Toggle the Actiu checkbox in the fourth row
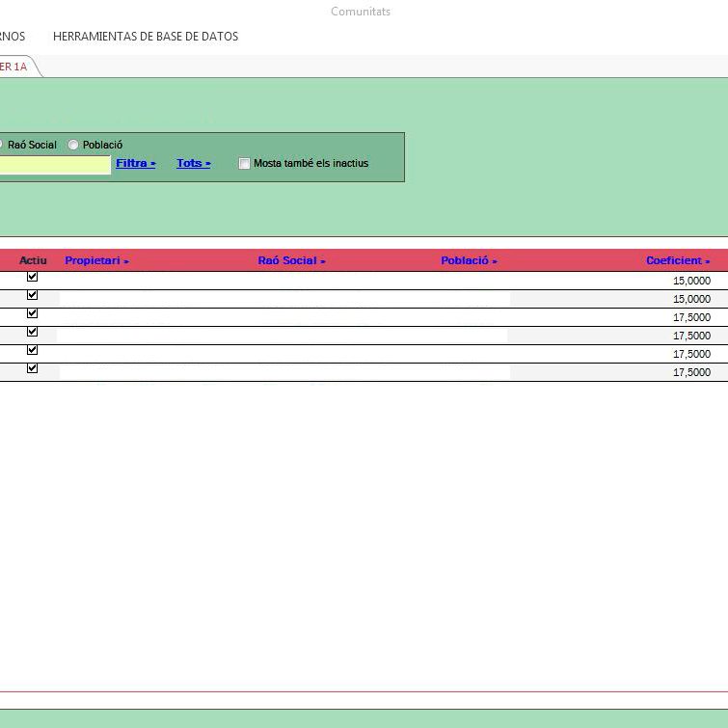728x728 pixels. pos(32,332)
